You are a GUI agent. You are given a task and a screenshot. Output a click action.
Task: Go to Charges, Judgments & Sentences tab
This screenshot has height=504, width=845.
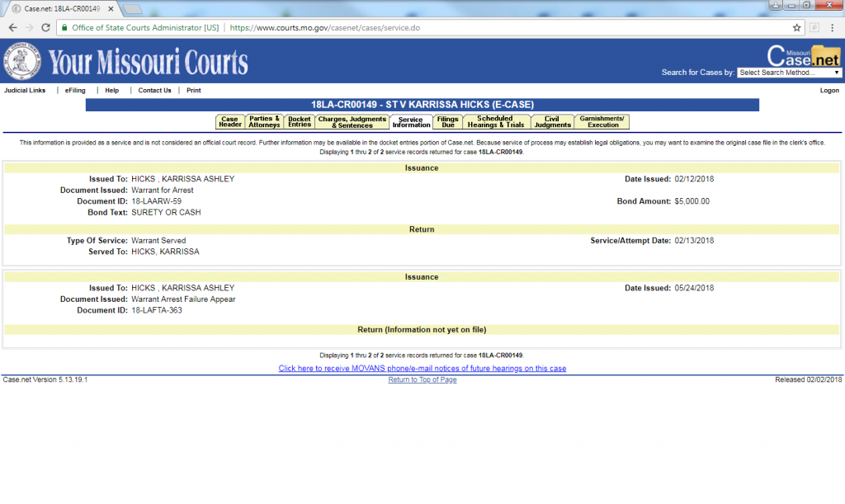click(x=352, y=122)
